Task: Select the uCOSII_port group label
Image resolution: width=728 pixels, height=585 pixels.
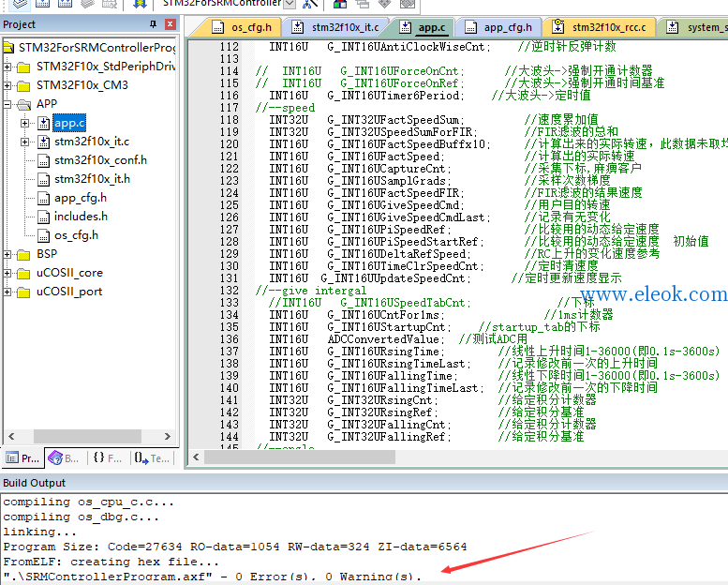Action: pyautogui.click(x=69, y=292)
